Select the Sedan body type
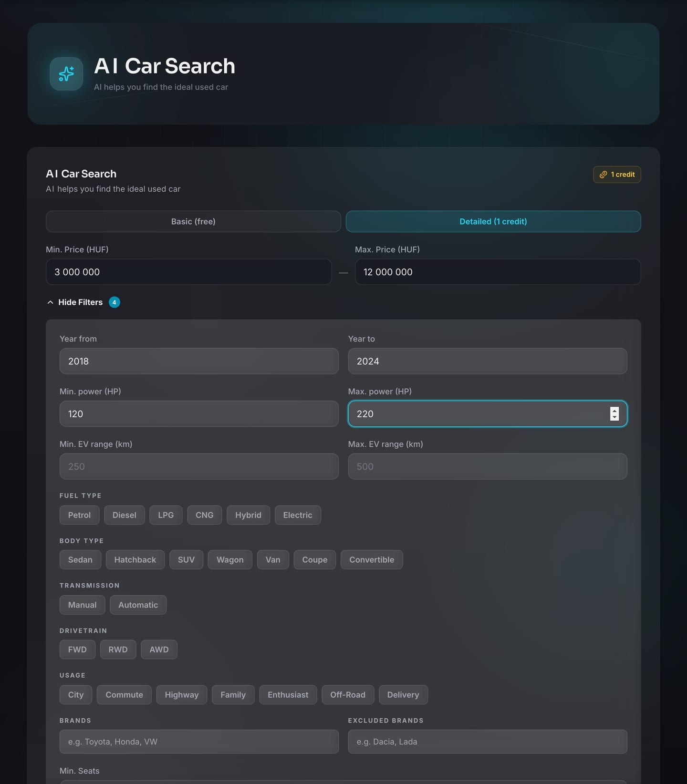This screenshot has height=784, width=687. pyautogui.click(x=80, y=560)
